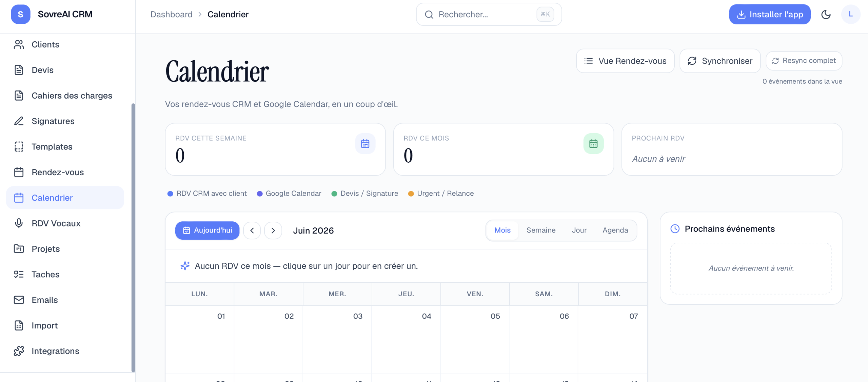Screen dimensions: 868x382
Task: Click the green Devis / Signature legend dot
Action: tap(334, 194)
